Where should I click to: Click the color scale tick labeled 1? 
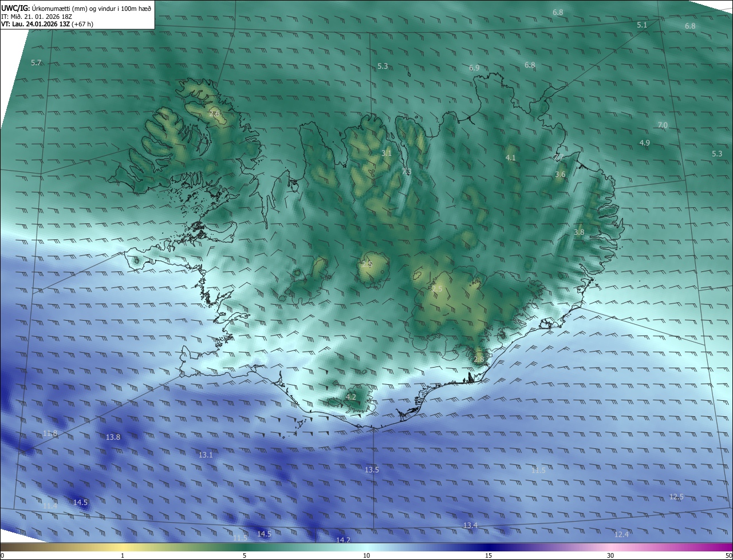(x=123, y=555)
